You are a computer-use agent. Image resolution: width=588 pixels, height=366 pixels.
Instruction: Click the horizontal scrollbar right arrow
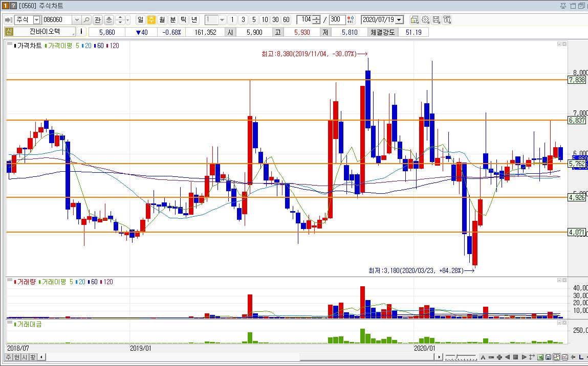[x=440, y=357]
